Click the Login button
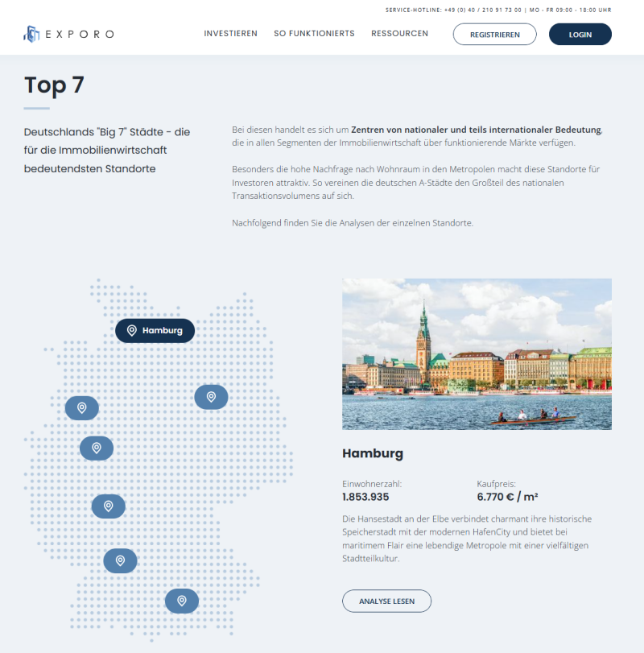The width and height of the screenshot is (644, 653). click(580, 34)
